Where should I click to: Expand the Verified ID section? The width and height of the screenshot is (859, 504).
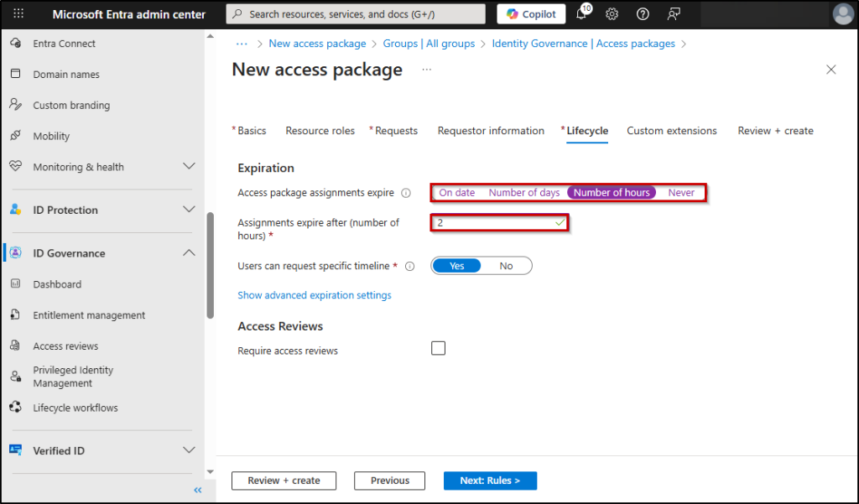pos(189,450)
